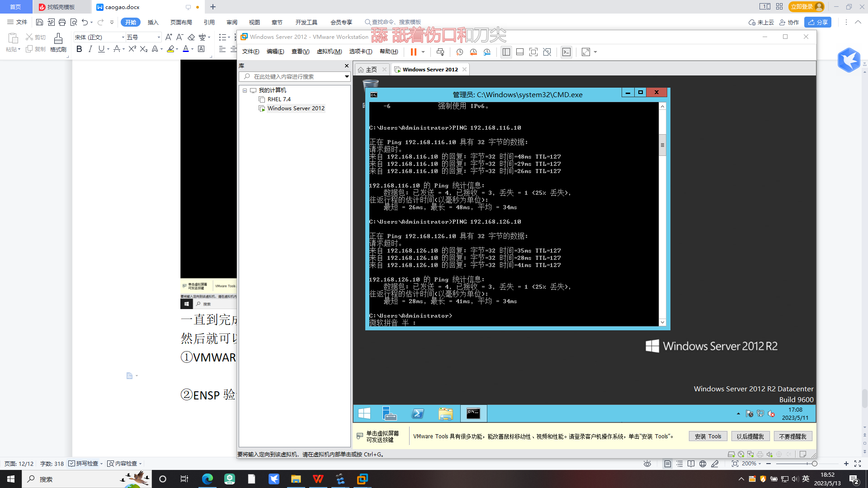
Task: Toggle italic in WPS toolbar
Action: (x=90, y=49)
